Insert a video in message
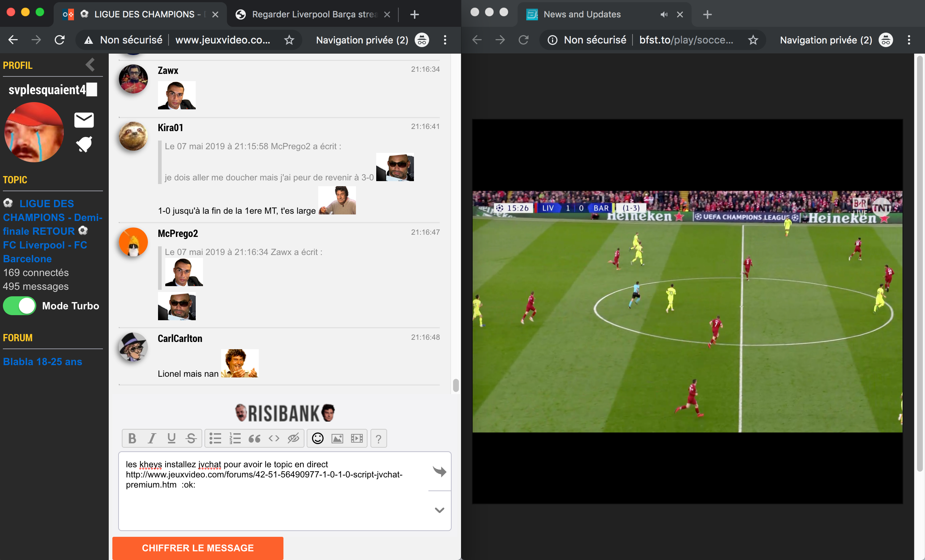The height and width of the screenshot is (560, 925). (x=357, y=438)
